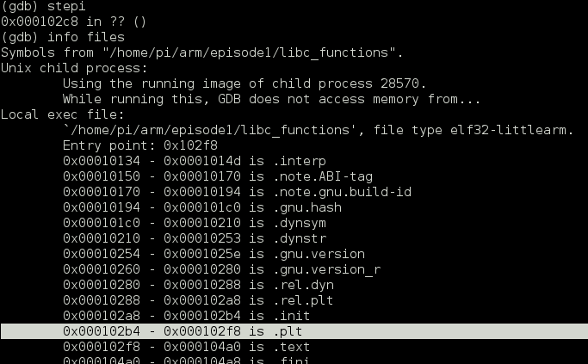Click the highlighted .plt section line

coord(294,331)
